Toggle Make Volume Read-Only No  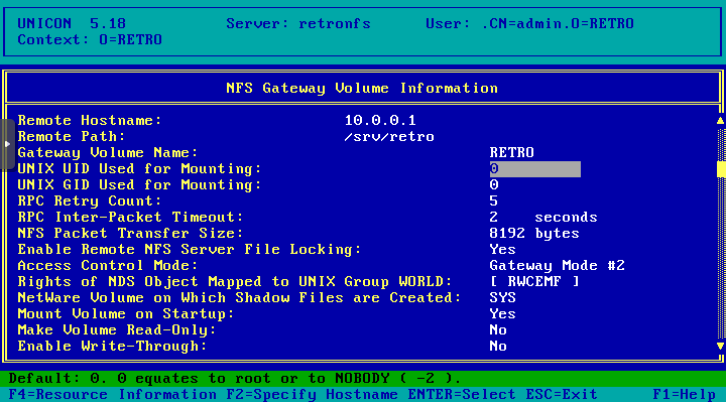point(498,330)
